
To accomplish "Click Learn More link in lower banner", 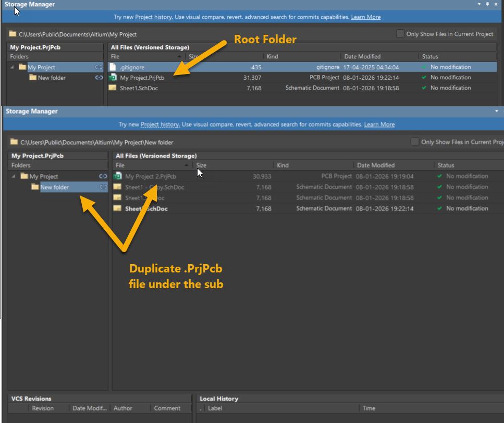I will (379, 125).
